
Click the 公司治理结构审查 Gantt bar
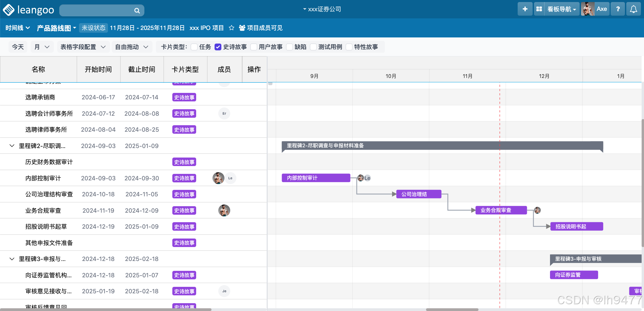[x=419, y=194]
